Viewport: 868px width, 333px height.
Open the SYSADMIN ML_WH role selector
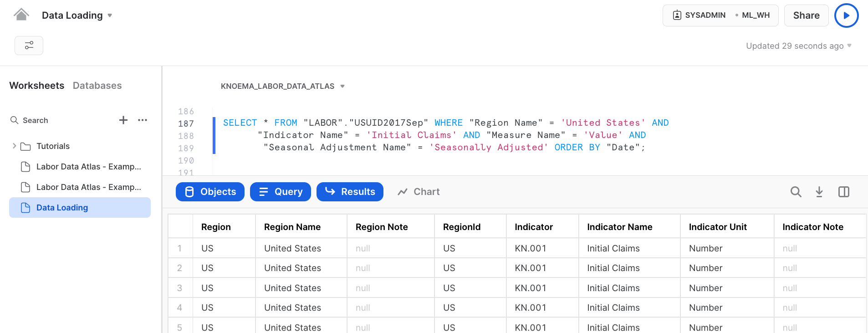(x=720, y=15)
